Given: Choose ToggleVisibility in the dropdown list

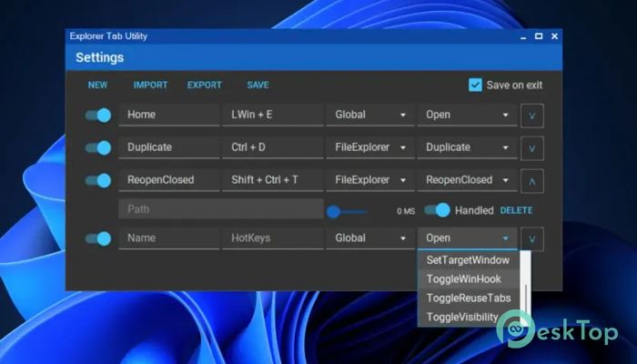Looking at the screenshot, I should (468, 317).
